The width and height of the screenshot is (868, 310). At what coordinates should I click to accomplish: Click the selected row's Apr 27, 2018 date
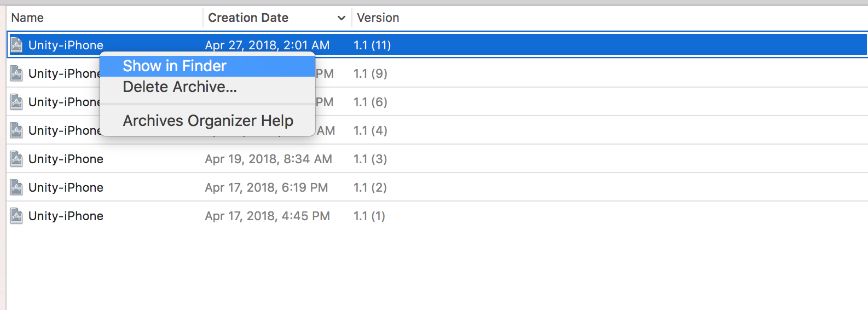pyautogui.click(x=267, y=45)
